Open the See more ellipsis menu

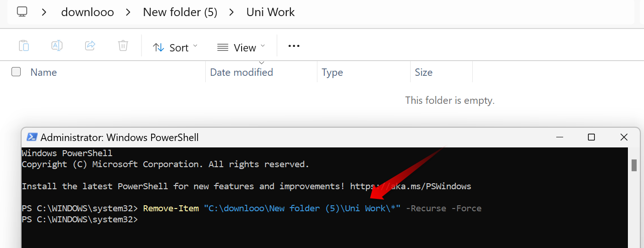click(294, 46)
